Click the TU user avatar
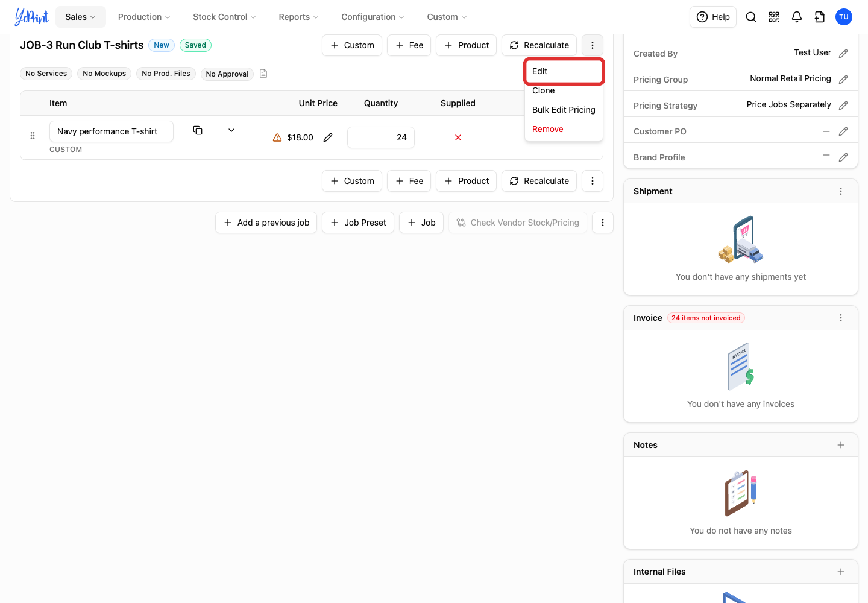868x603 pixels. pos(844,17)
